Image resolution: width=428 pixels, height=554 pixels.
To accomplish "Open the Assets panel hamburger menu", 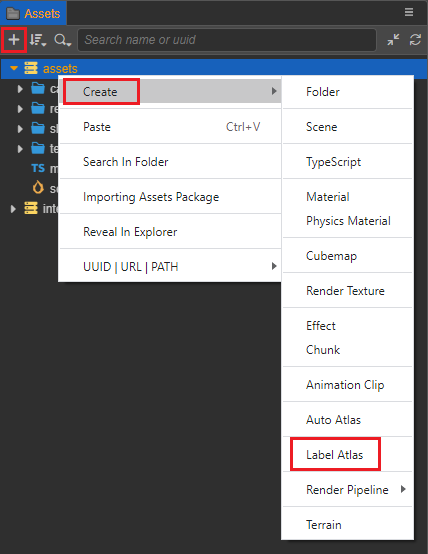I will [x=409, y=12].
